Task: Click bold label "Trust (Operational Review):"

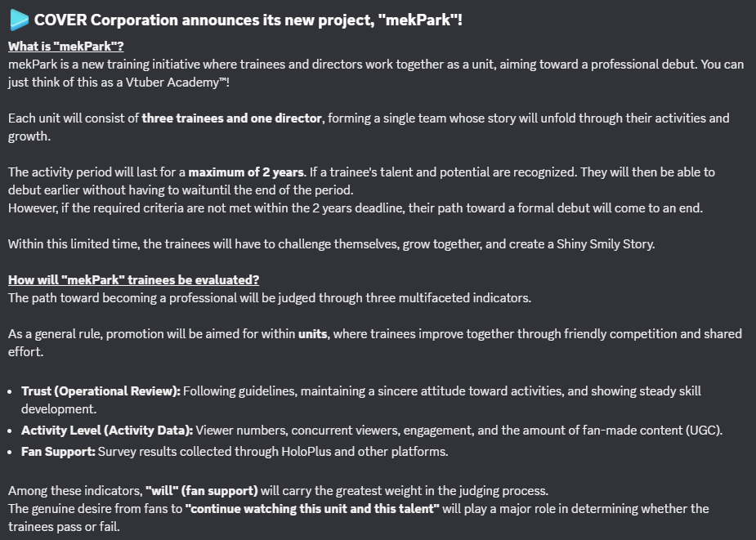Action: point(101,391)
